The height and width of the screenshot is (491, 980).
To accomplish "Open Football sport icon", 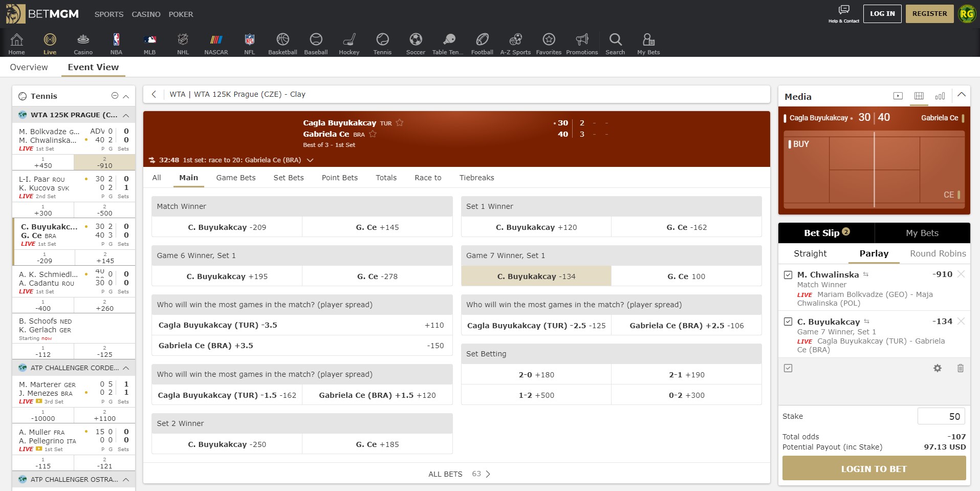I will pos(482,39).
